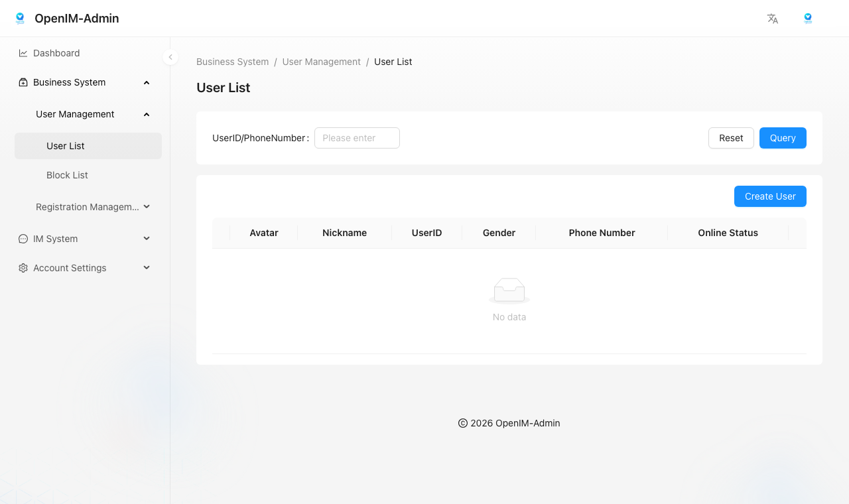Reset the search filter

pyautogui.click(x=731, y=138)
